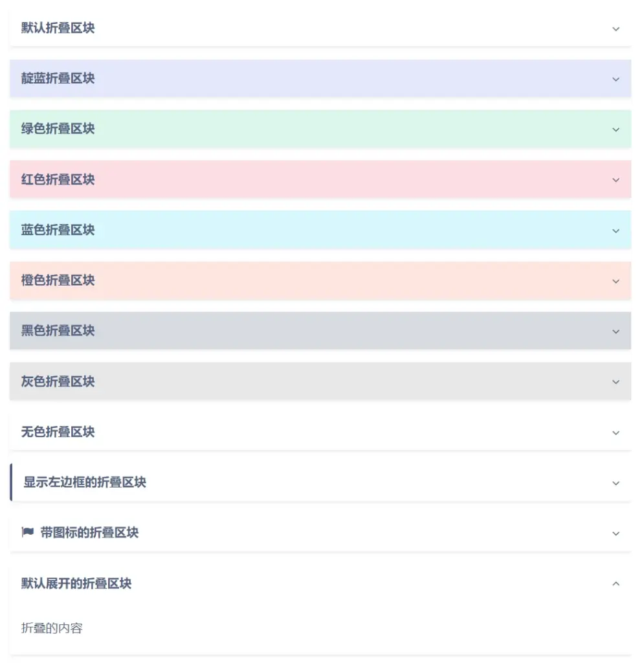
Task: Click the chevron on 绿色折叠区块
Action: [x=616, y=129]
